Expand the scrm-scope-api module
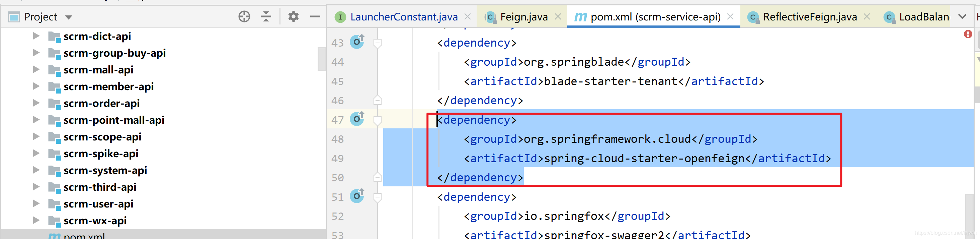Screen dimensions: 980x239 (x=36, y=136)
